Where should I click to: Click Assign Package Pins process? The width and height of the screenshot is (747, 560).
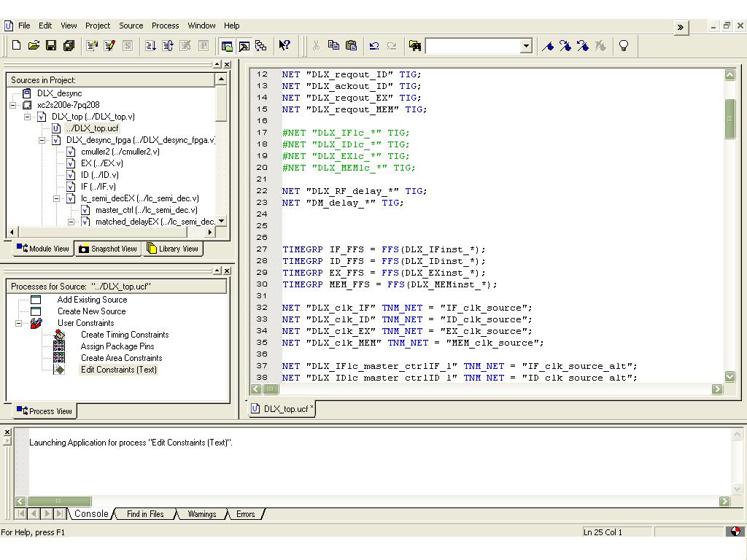[x=117, y=346]
